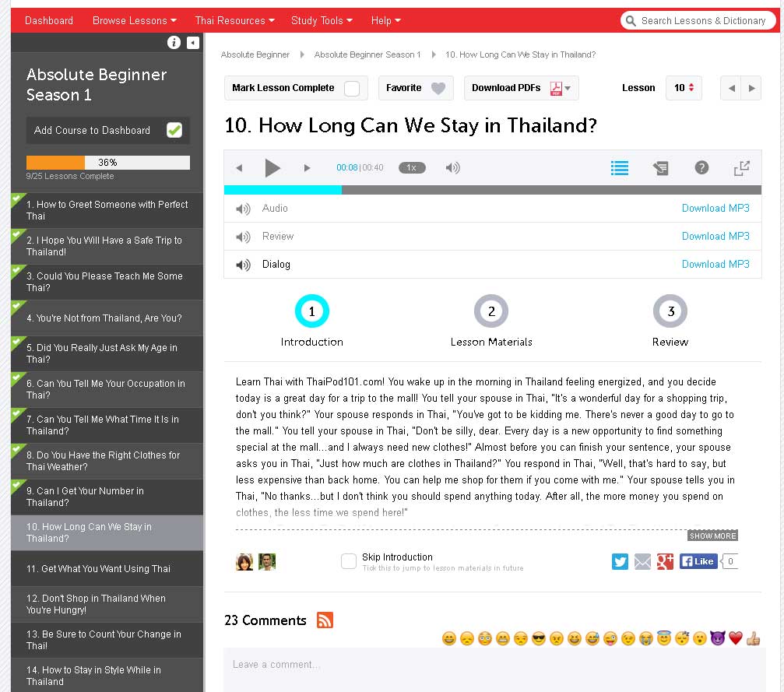Change playback speed 1x
The image size is (784, 692).
tap(412, 168)
